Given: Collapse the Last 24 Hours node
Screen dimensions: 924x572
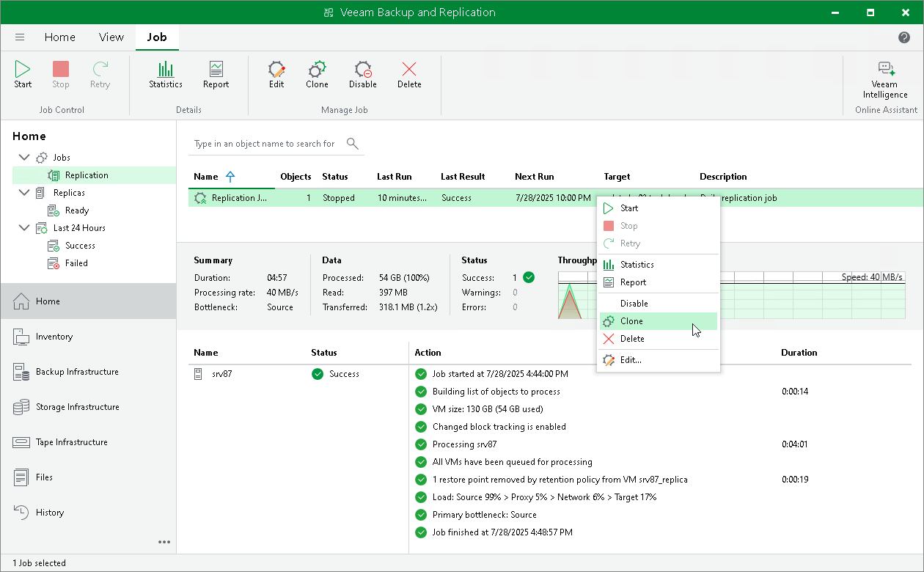Looking at the screenshot, I should point(24,228).
